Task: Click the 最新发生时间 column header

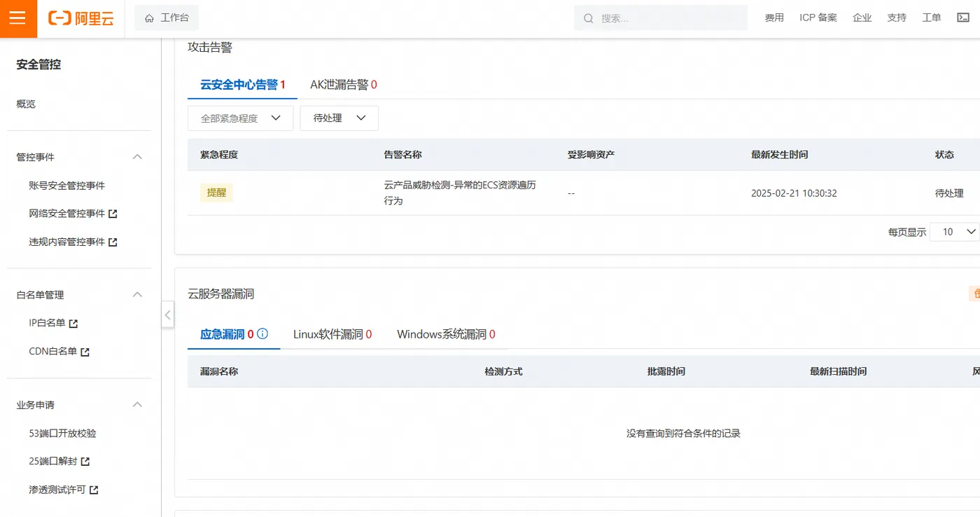Action: click(x=780, y=155)
